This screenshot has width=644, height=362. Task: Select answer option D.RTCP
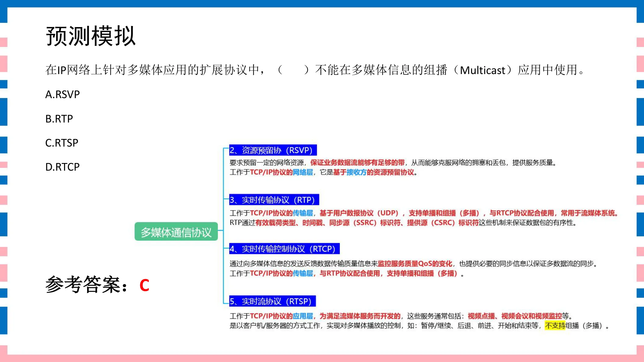(63, 167)
